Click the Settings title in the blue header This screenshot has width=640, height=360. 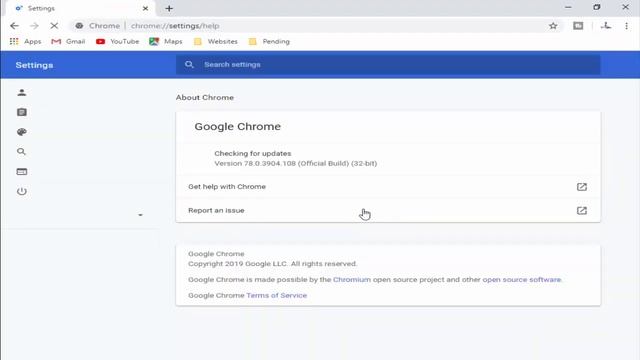(x=34, y=65)
